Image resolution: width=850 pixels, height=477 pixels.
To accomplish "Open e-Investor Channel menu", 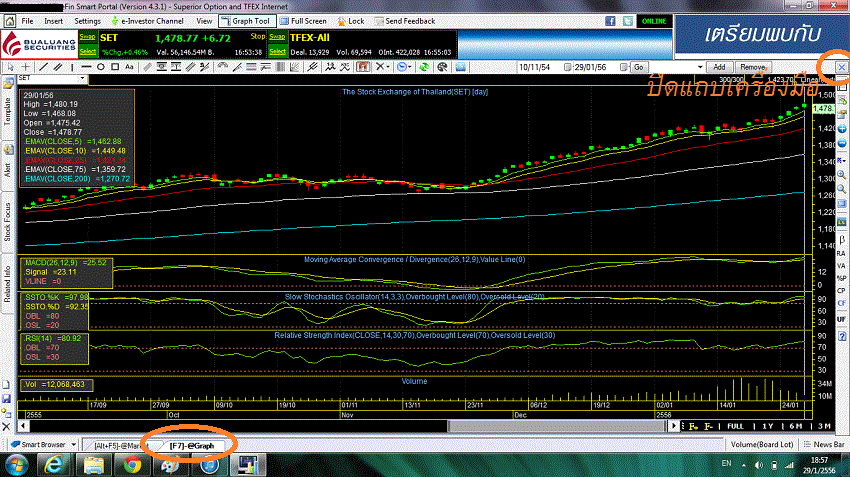I will [x=148, y=21].
